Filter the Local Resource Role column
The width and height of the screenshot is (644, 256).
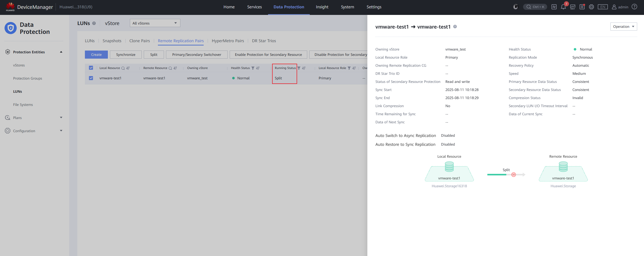(349, 68)
